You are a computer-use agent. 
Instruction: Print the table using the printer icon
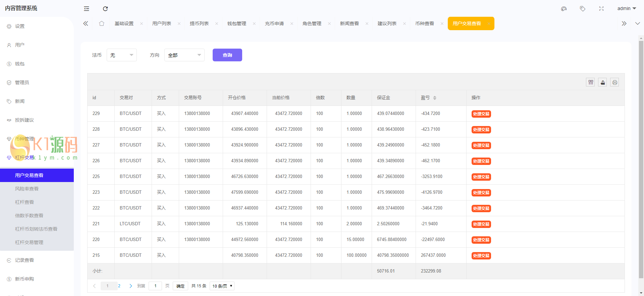pos(614,82)
